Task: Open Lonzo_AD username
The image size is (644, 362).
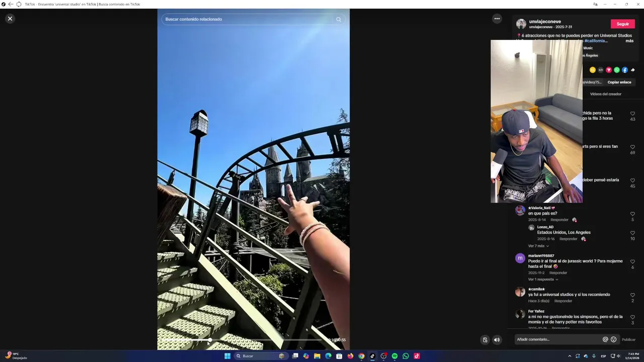Action: coord(545,227)
